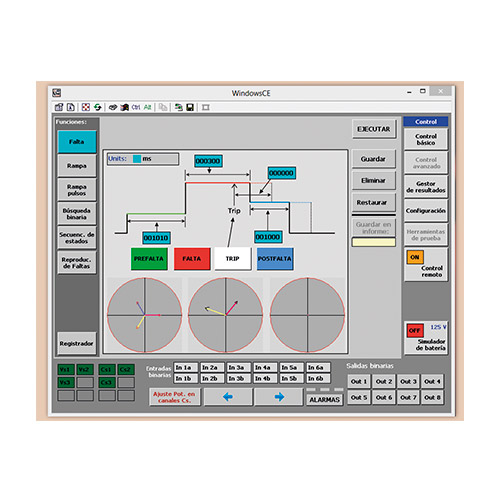
Task: Click the Out 3 binary output
Action: pos(408,381)
